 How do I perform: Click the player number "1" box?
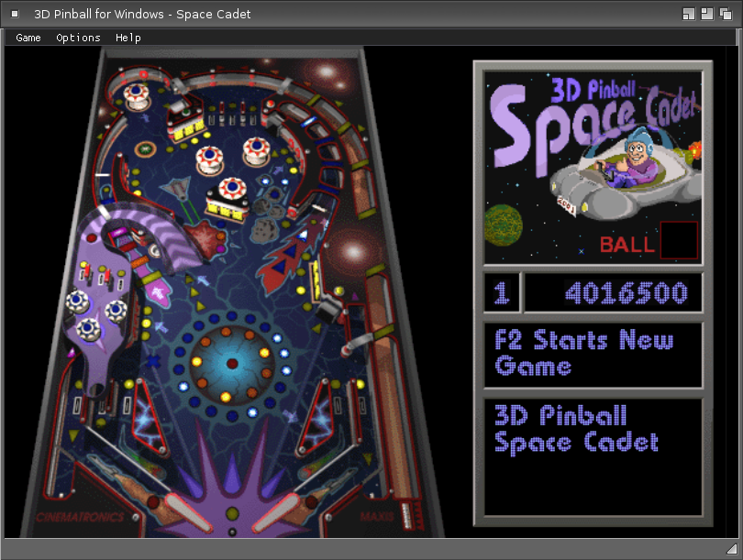coord(502,292)
